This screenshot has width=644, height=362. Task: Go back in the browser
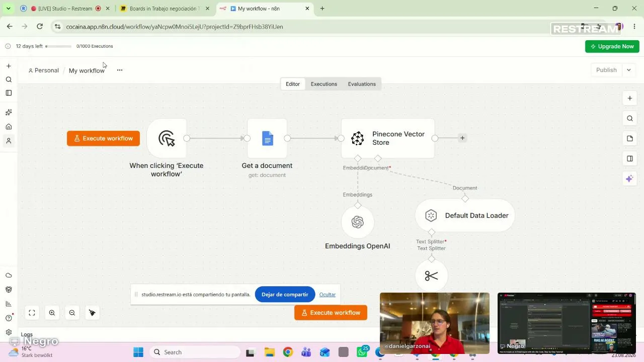tap(10, 27)
